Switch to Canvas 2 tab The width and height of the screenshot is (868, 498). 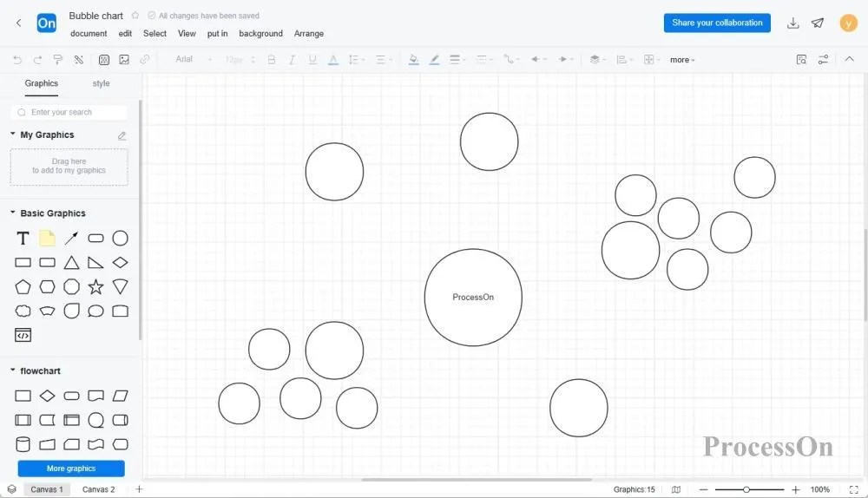pyautogui.click(x=99, y=489)
